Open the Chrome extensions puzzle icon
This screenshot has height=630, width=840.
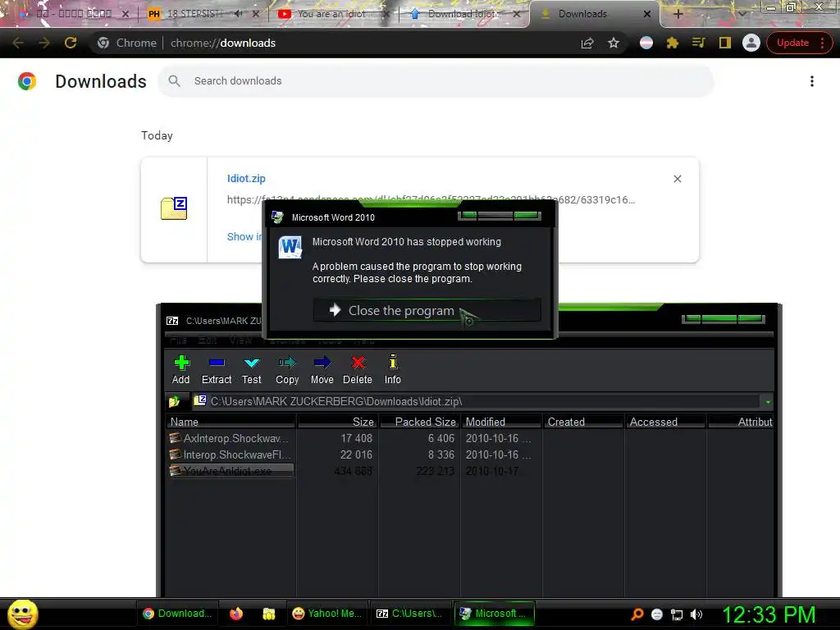click(672, 43)
